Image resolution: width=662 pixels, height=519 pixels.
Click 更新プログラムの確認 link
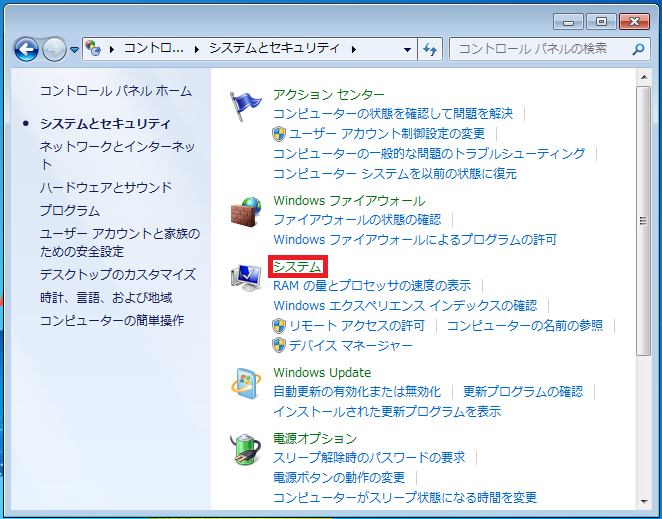click(x=523, y=391)
